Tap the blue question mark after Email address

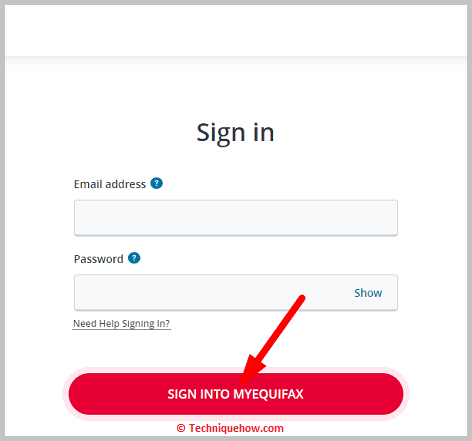156,183
